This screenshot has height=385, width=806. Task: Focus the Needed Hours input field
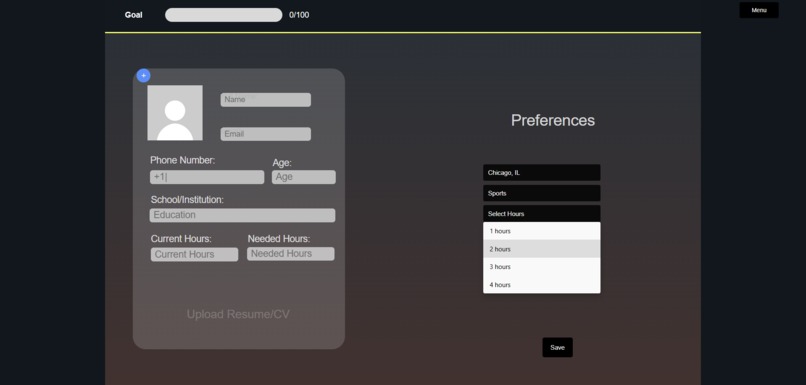(x=290, y=254)
